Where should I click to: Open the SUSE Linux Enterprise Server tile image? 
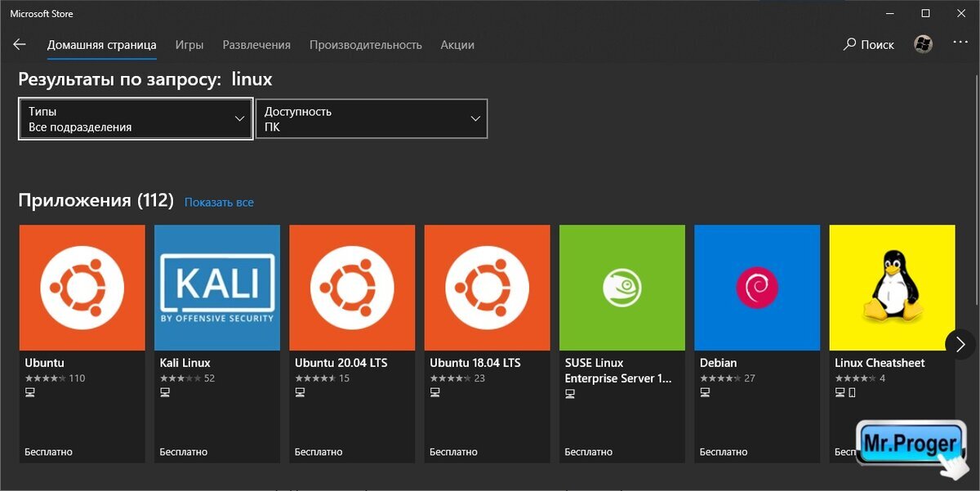click(x=622, y=288)
